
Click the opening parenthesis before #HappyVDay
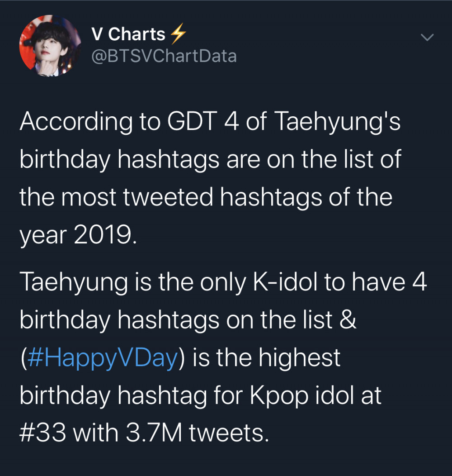click(24, 358)
